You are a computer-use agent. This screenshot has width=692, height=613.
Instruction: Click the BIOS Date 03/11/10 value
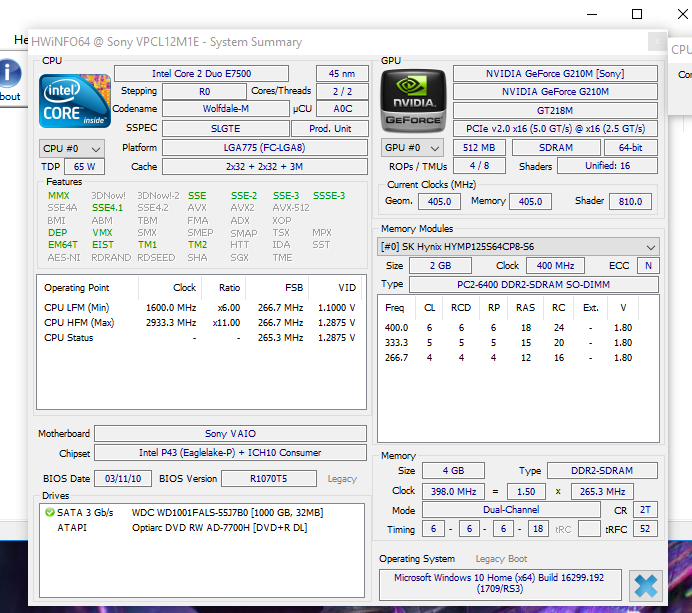[123, 478]
